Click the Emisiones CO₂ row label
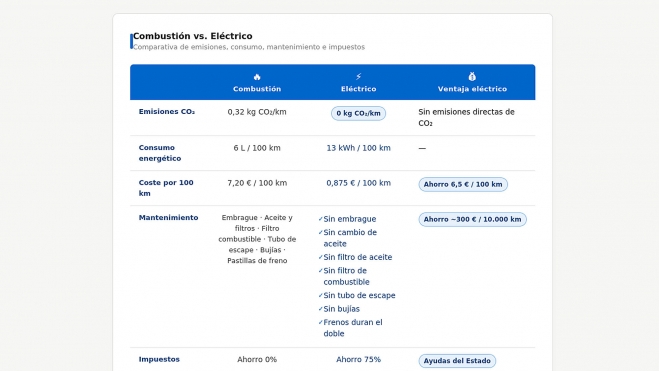Viewport: 659px width, 371px height. click(166, 112)
